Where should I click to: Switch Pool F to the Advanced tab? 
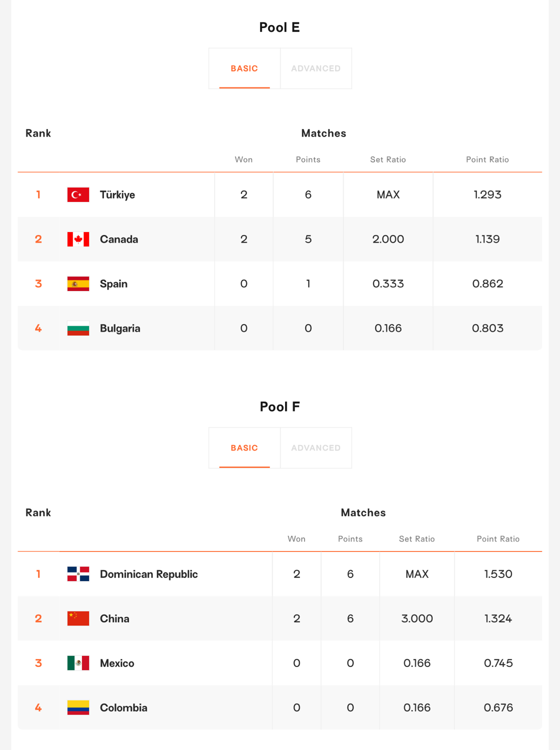pyautogui.click(x=316, y=448)
